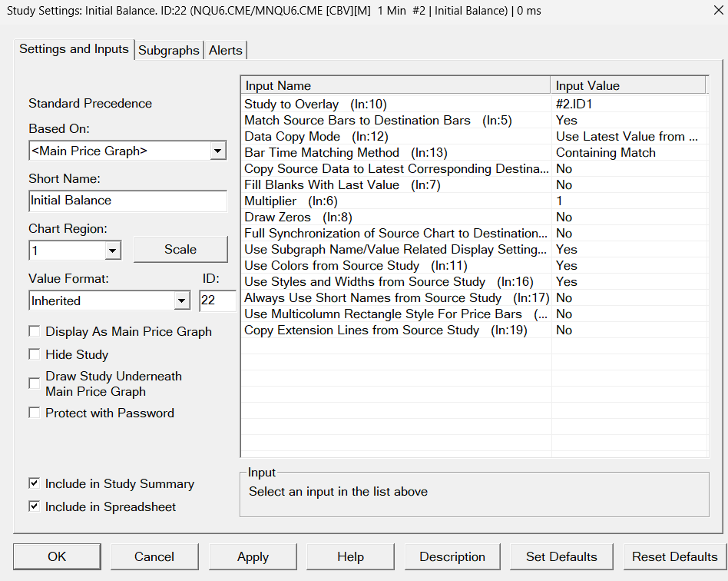Open the Value Format dropdown
Screen dimensions: 728x581
[x=182, y=300]
